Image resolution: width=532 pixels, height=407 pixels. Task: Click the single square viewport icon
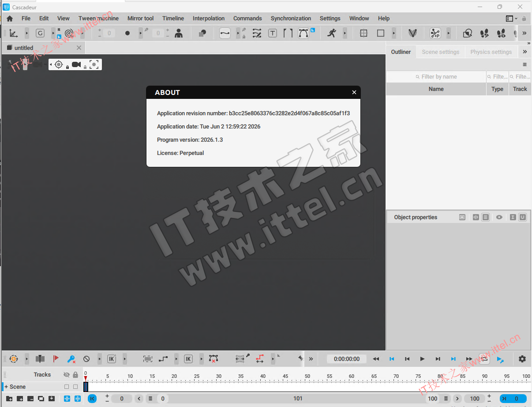381,33
